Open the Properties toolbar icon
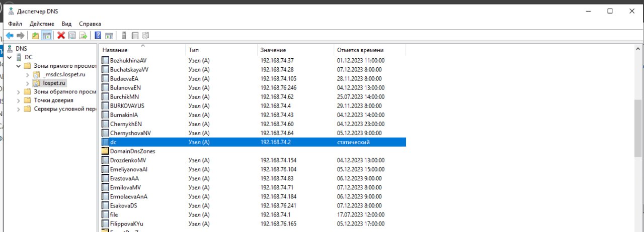The image size is (644, 232). (72, 36)
